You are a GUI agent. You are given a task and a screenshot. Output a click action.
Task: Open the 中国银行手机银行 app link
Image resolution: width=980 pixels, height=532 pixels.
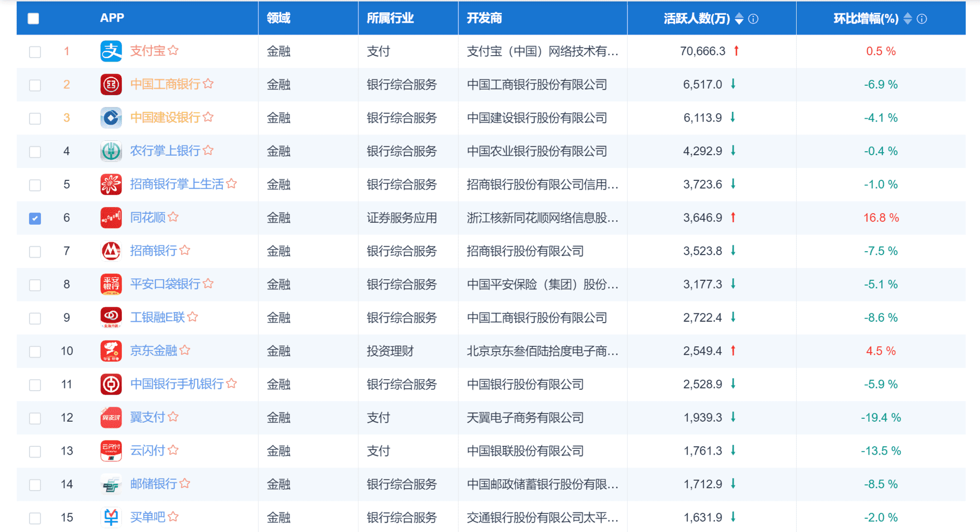177,384
